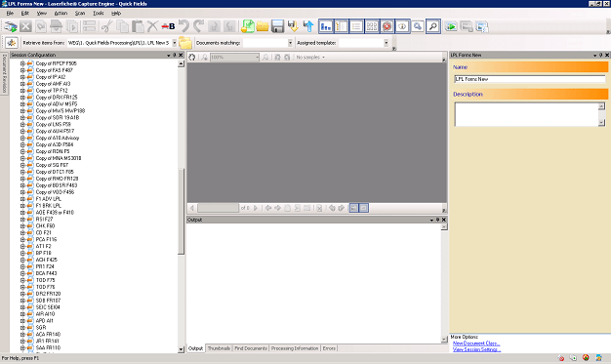Click the green play Run Session icon

click(451, 26)
